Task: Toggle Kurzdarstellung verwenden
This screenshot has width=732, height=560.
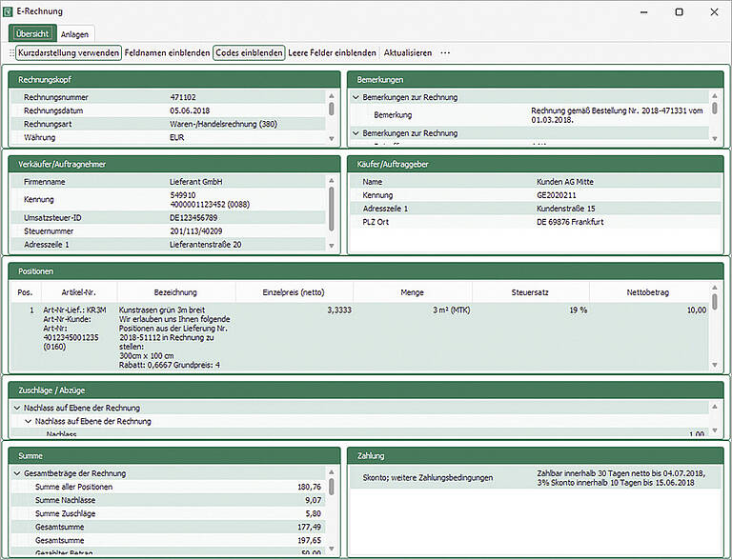Action: [69, 52]
